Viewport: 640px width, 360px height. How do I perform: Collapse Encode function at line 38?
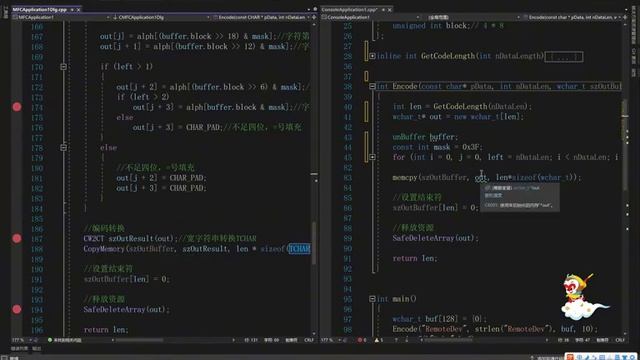click(372, 86)
